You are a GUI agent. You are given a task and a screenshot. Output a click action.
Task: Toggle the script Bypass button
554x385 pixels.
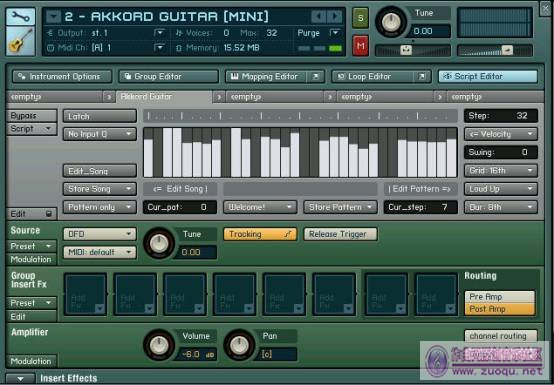pyautogui.click(x=31, y=116)
